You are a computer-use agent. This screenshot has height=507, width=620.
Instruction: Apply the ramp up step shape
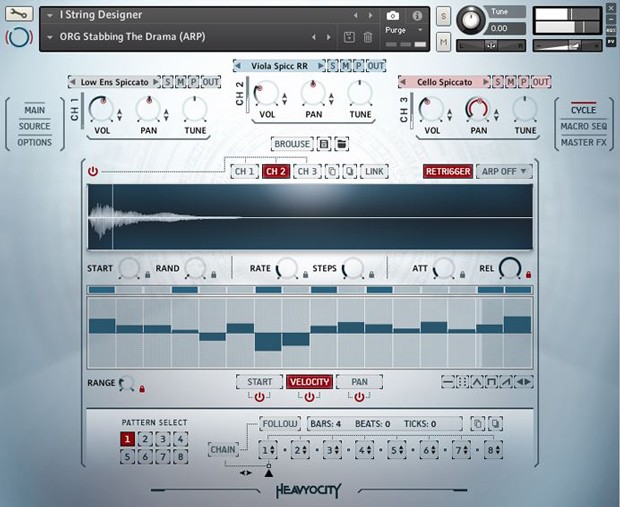pos(506,382)
